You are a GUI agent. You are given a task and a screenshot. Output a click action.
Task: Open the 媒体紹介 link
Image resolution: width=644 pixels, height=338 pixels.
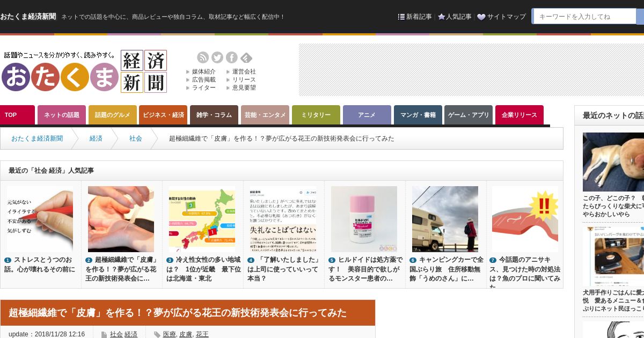pyautogui.click(x=203, y=71)
